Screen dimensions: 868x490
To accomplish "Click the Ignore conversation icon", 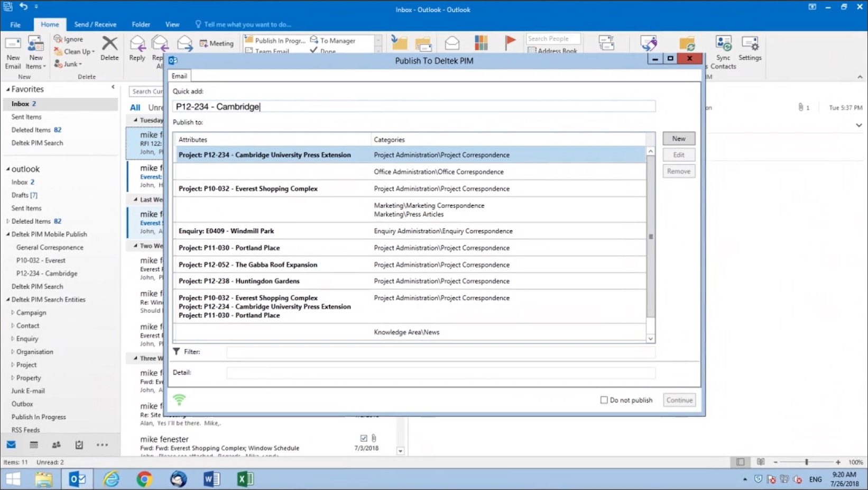I will pyautogui.click(x=58, y=39).
